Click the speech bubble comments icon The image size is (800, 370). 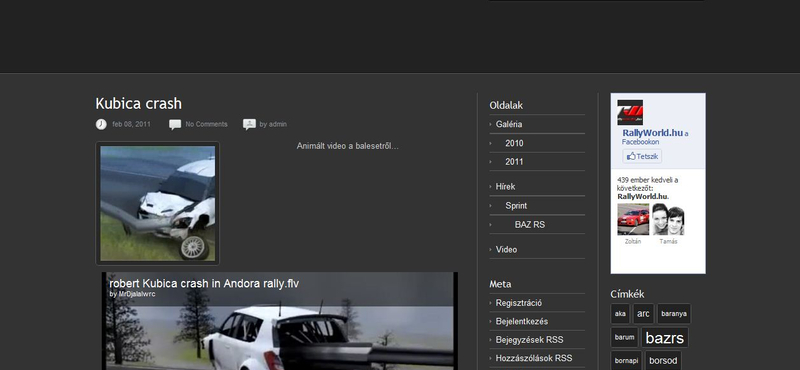(x=175, y=124)
